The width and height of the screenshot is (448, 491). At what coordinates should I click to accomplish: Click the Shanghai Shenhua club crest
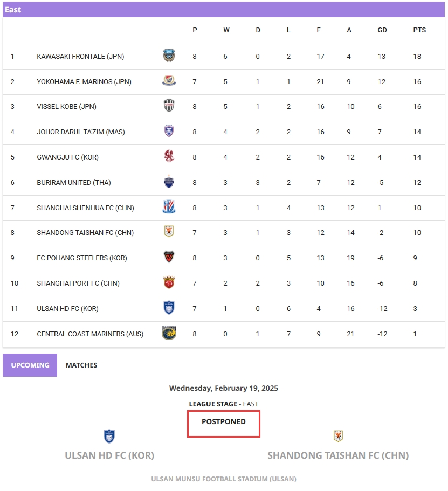pyautogui.click(x=169, y=207)
